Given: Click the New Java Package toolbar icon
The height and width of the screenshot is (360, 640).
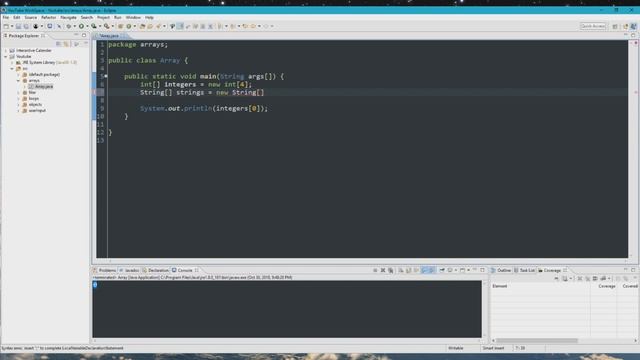Looking at the screenshot, I should 121,27.
